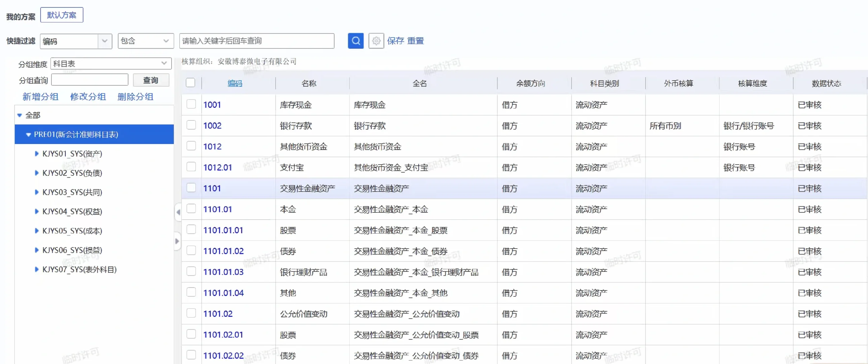The image size is (868, 364).
Task: Click the 保存 save link
Action: pyautogui.click(x=396, y=40)
